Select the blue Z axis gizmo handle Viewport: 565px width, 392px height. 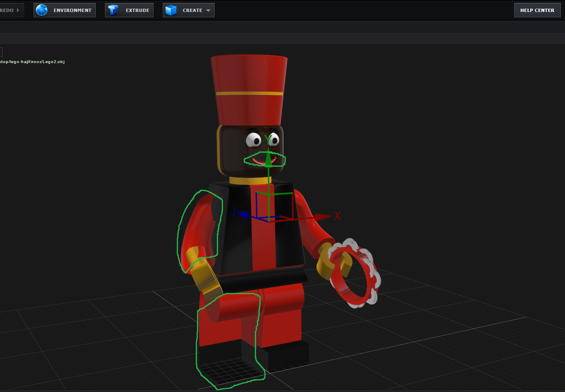(x=244, y=215)
